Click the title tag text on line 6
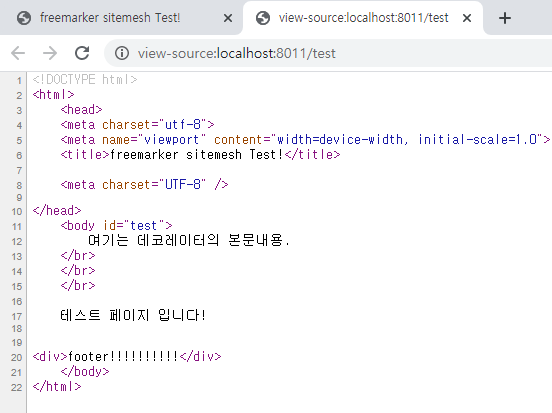This screenshot has height=413, width=552. coord(200,155)
